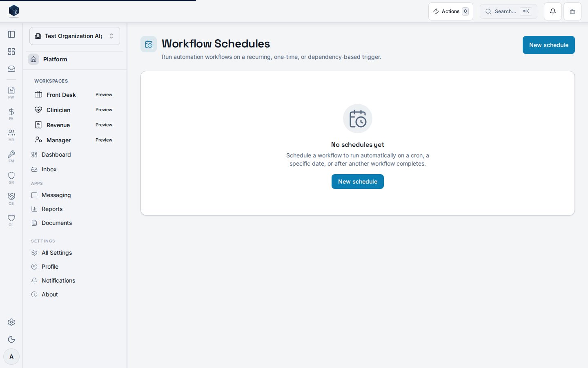Click the app logo cube icon
588x368 pixels.
pyautogui.click(x=14, y=11)
